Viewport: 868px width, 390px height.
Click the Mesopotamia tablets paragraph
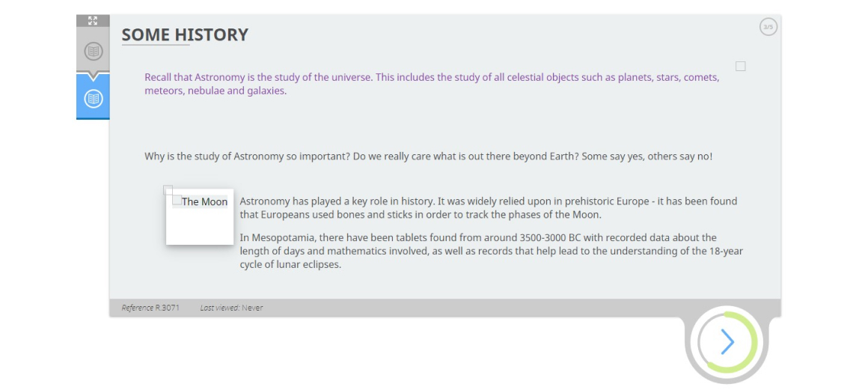(x=491, y=251)
